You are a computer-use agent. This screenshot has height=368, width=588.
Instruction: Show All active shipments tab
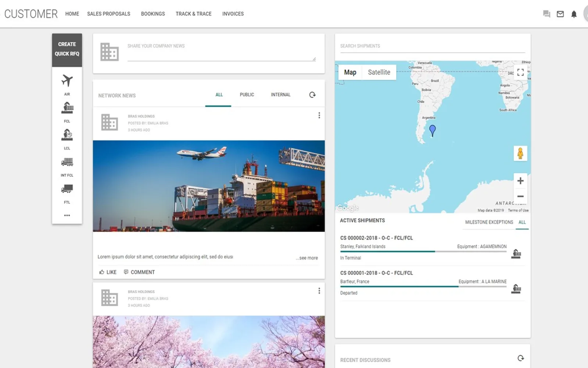[x=522, y=222]
